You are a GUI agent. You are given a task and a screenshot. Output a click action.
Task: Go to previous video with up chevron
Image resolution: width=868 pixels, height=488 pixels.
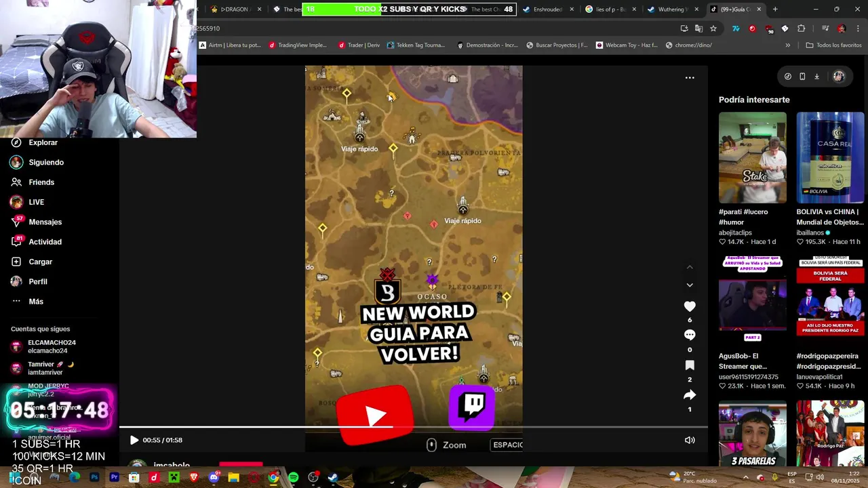click(690, 267)
